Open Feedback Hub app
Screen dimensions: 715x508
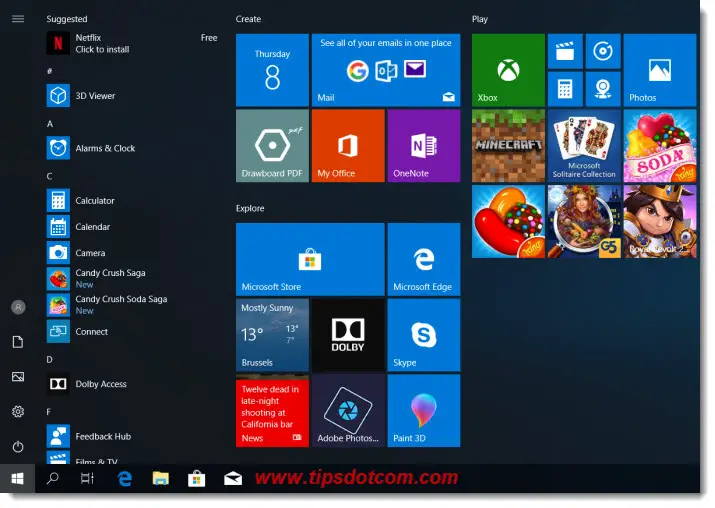point(132,436)
